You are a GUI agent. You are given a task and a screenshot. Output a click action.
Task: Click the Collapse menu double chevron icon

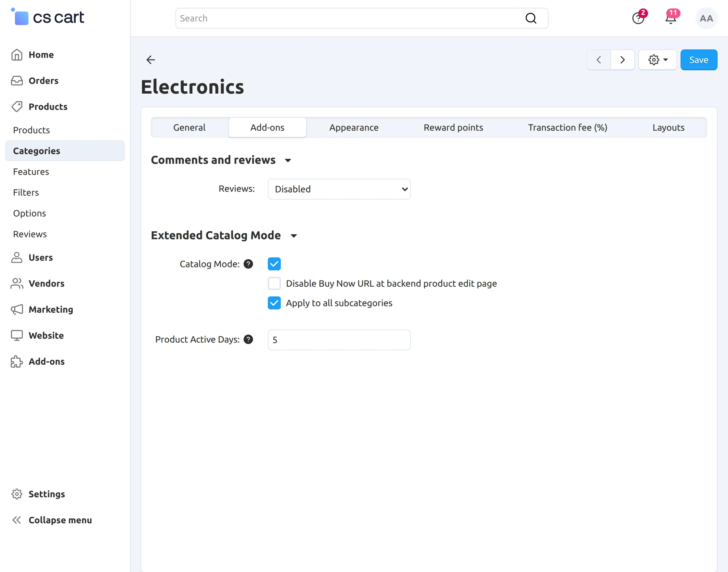pos(17,520)
